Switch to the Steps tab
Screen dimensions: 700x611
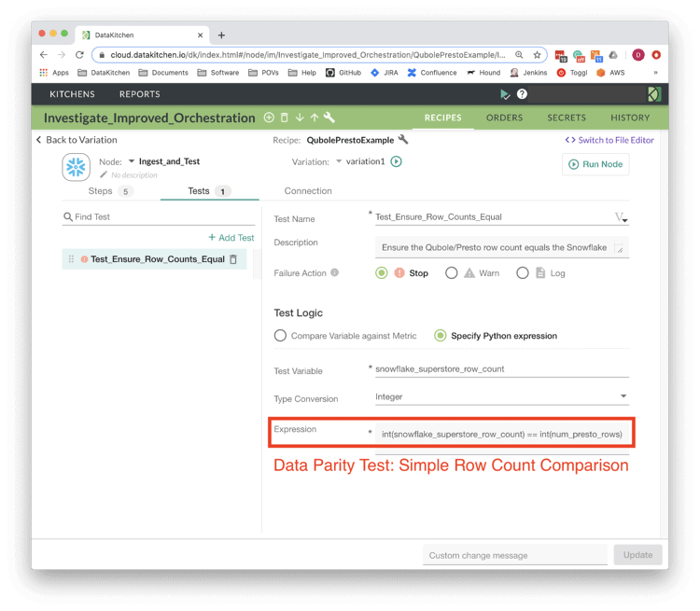100,191
